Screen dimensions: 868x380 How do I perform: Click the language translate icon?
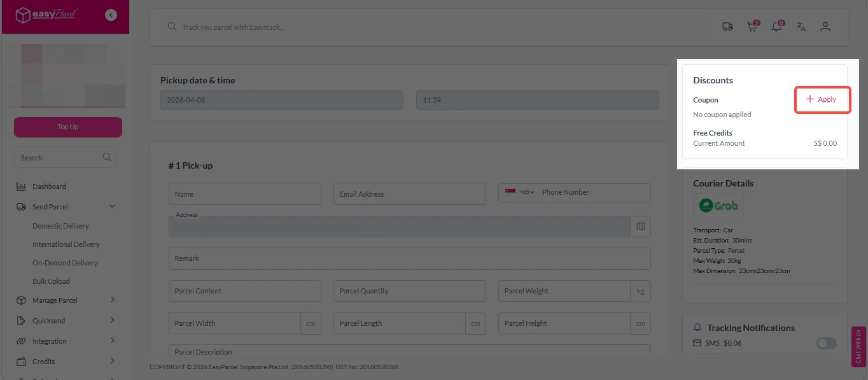801,27
